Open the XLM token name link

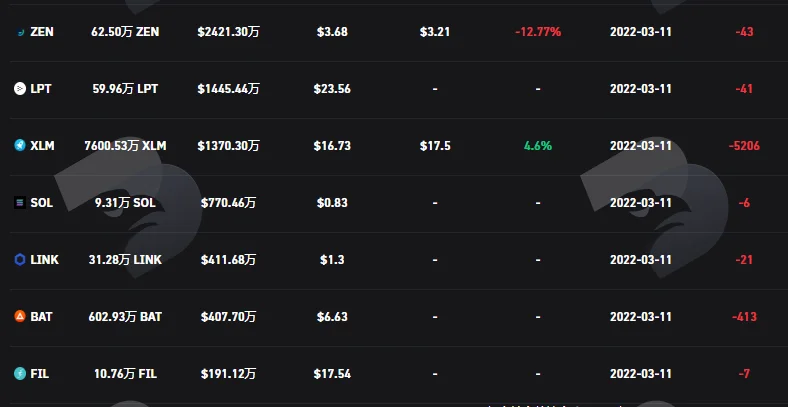[x=42, y=146]
